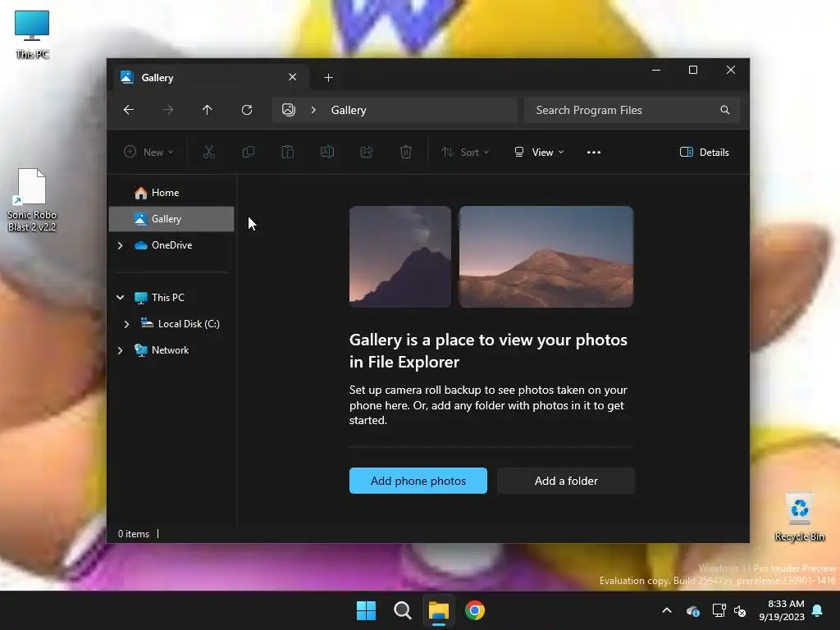
Task: Expand the Network tree node
Action: tap(120, 350)
